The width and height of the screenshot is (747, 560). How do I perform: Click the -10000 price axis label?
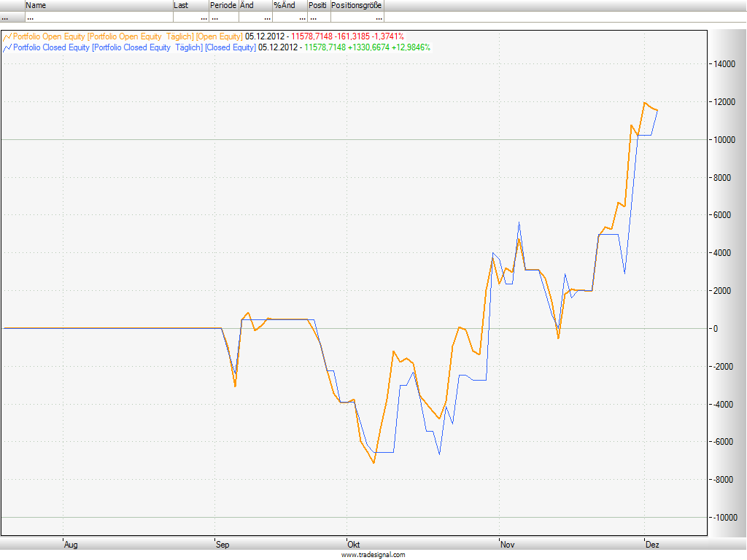tap(725, 518)
